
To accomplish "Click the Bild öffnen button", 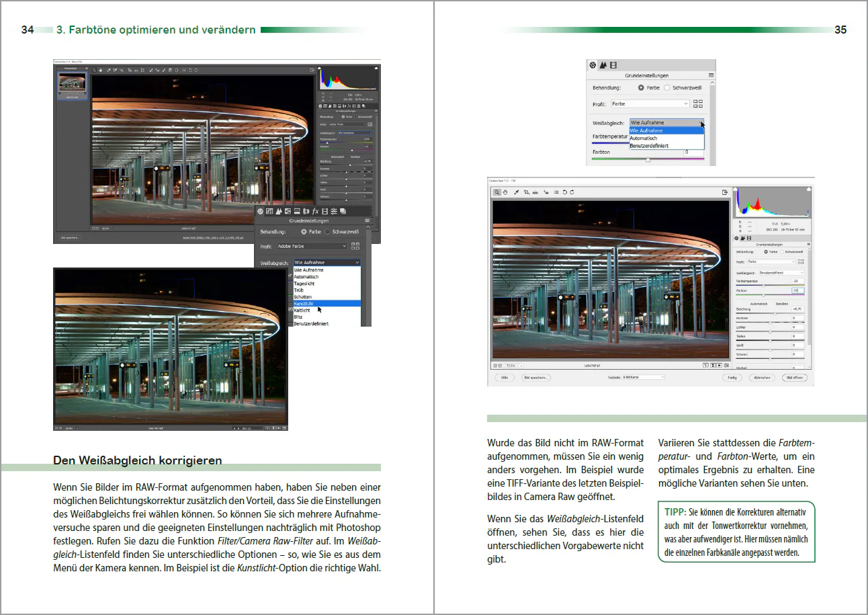I will coord(795,378).
